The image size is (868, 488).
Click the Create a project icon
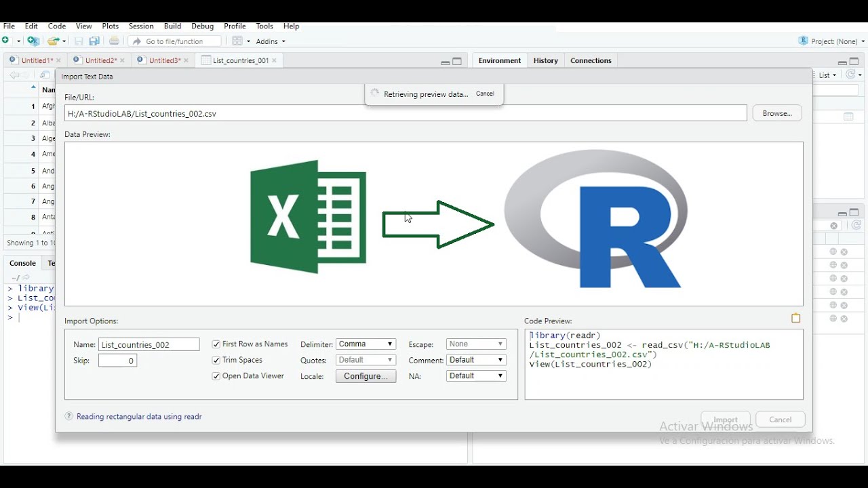pyautogui.click(x=33, y=41)
